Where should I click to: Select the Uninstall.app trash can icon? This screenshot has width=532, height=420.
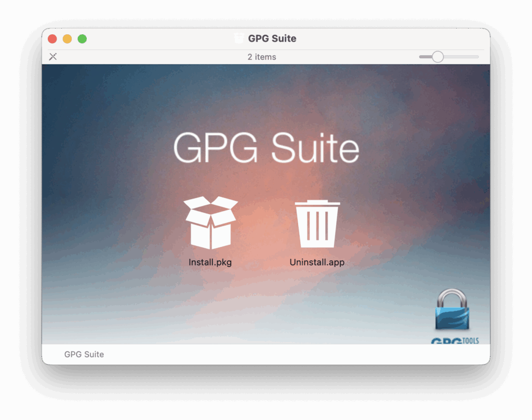point(317,224)
